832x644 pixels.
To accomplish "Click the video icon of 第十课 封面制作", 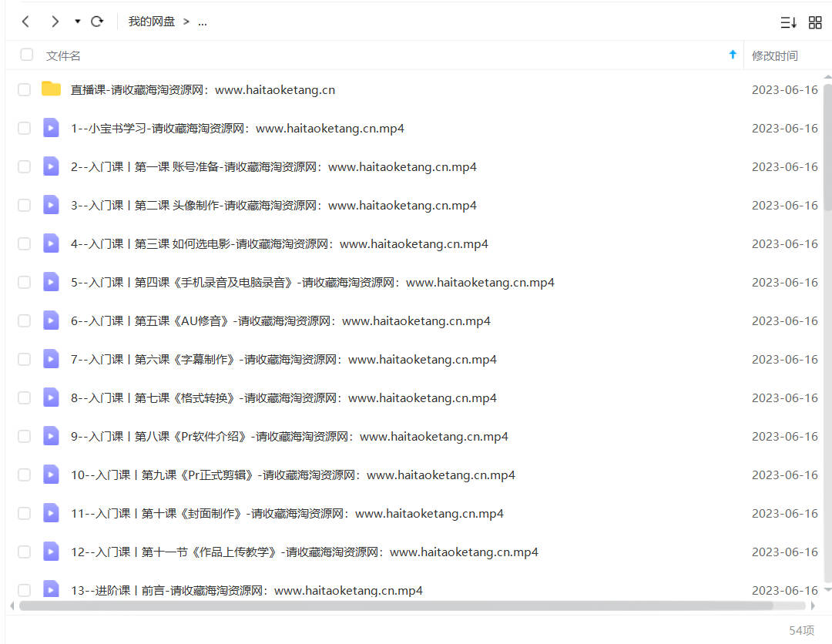I will point(51,513).
